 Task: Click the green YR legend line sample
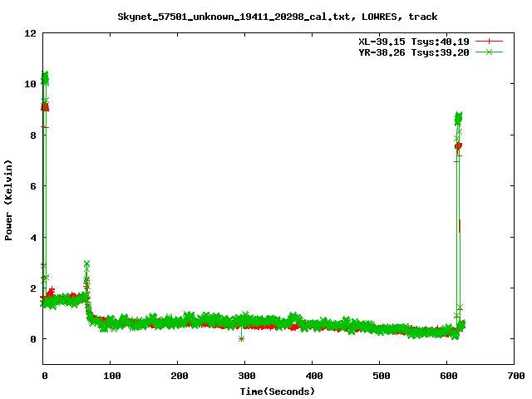coord(489,52)
